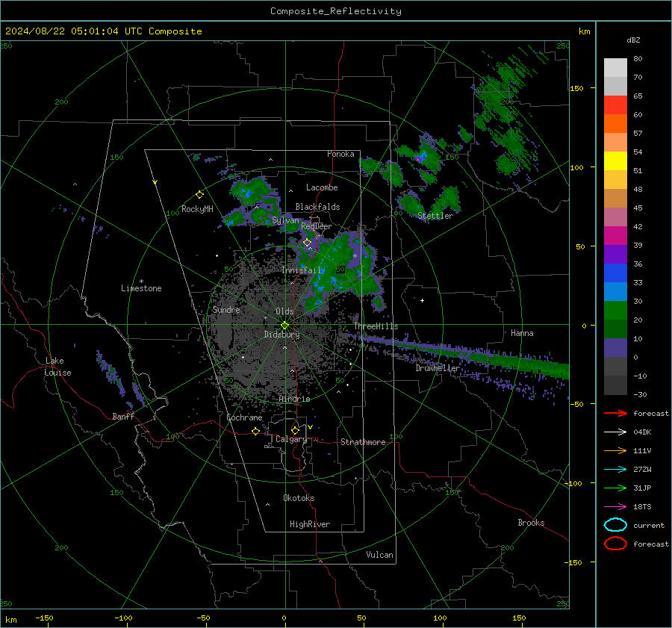Click the red 'forecast' ellipse legend icon
Viewport: 672px width, 628px height.
615,544
